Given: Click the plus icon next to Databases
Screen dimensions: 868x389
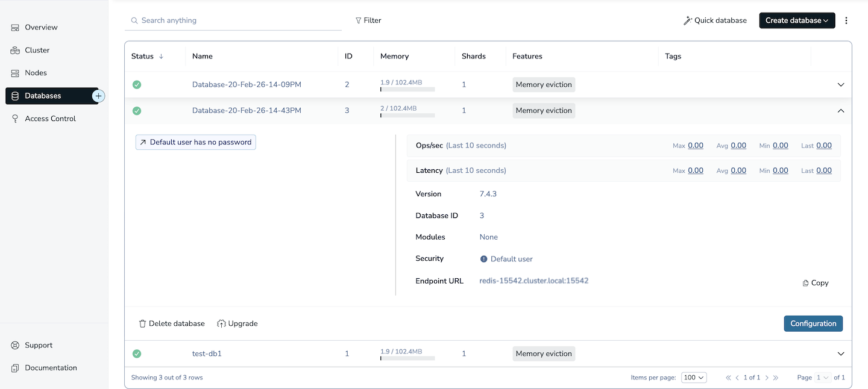Looking at the screenshot, I should pyautogui.click(x=98, y=95).
